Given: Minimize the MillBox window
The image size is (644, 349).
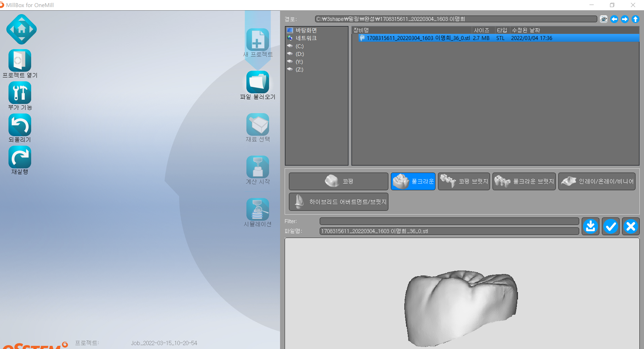Looking at the screenshot, I should (x=592, y=5).
